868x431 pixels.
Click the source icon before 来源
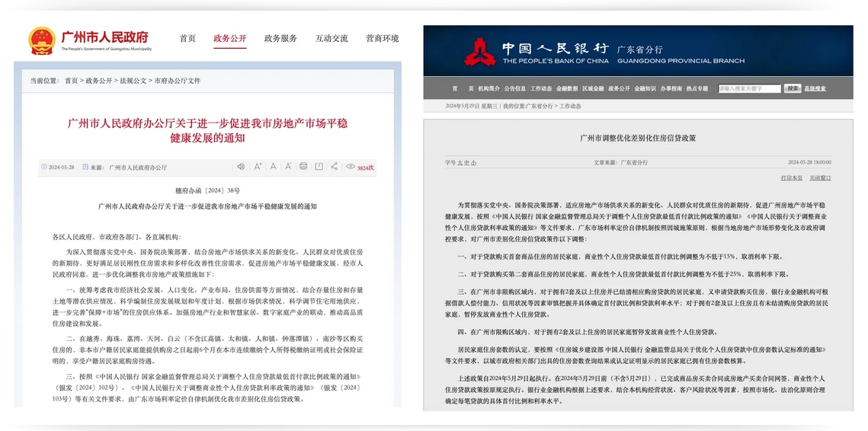tap(85, 167)
